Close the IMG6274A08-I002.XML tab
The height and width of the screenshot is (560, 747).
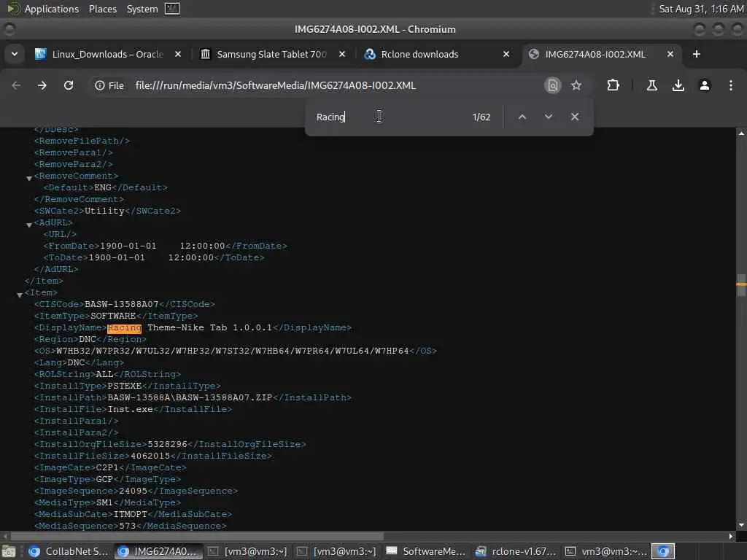670,54
